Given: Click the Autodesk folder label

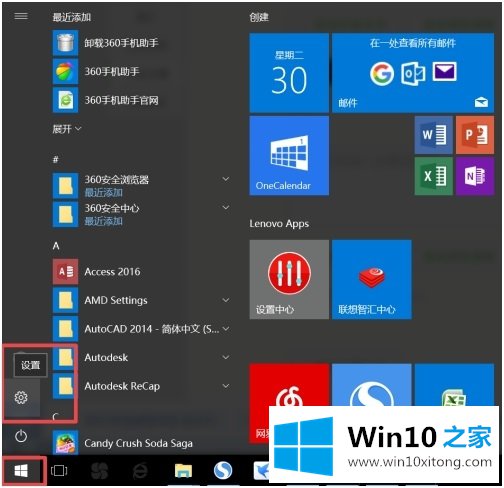Looking at the screenshot, I should click(x=106, y=357).
